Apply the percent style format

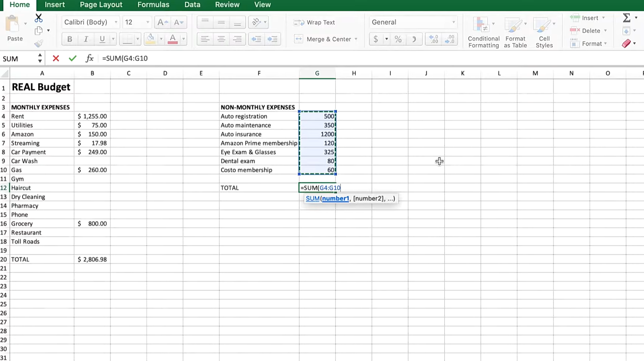click(398, 39)
